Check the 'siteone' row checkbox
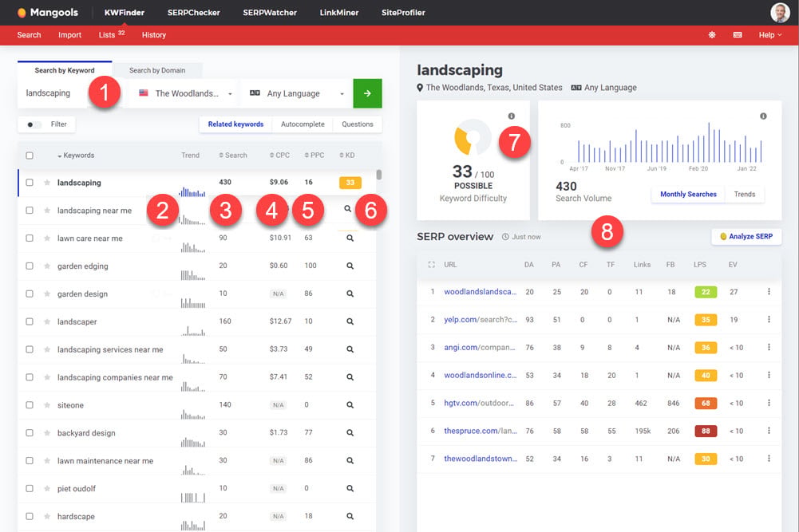Screen dimensions: 799x532 (x=30, y=404)
